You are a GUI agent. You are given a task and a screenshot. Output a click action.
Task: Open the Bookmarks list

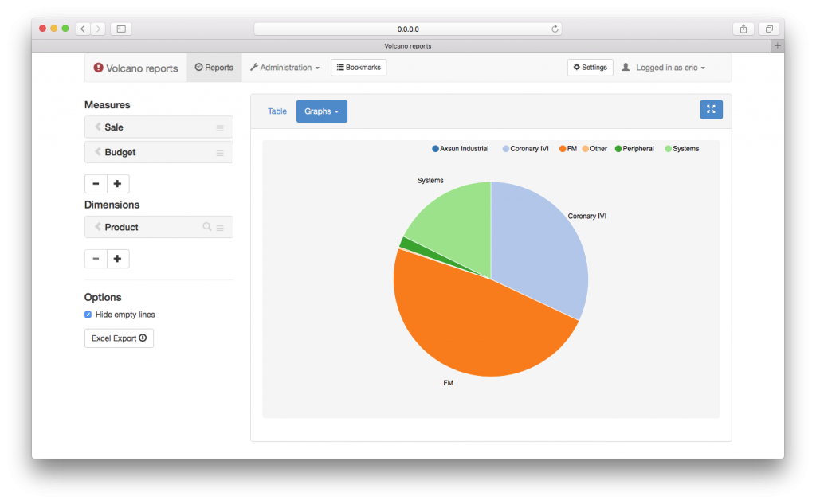pos(359,67)
